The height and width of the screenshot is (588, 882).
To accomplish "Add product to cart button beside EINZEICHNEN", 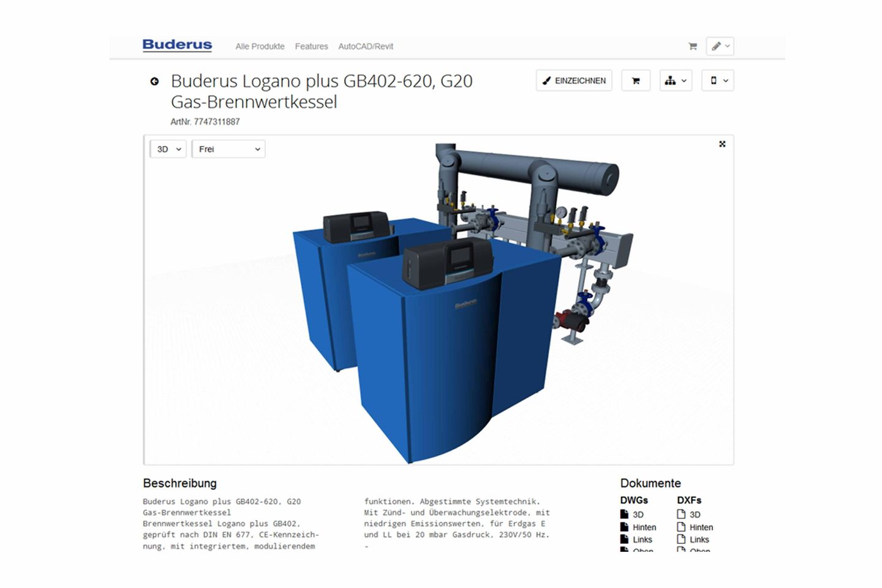I will pyautogui.click(x=636, y=80).
